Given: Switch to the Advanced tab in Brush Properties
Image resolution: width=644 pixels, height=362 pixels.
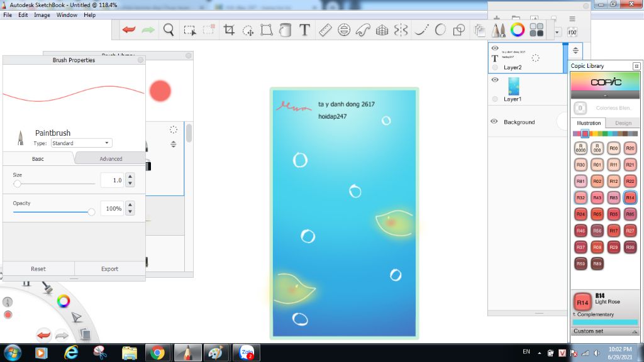Looking at the screenshot, I should 111,159.
